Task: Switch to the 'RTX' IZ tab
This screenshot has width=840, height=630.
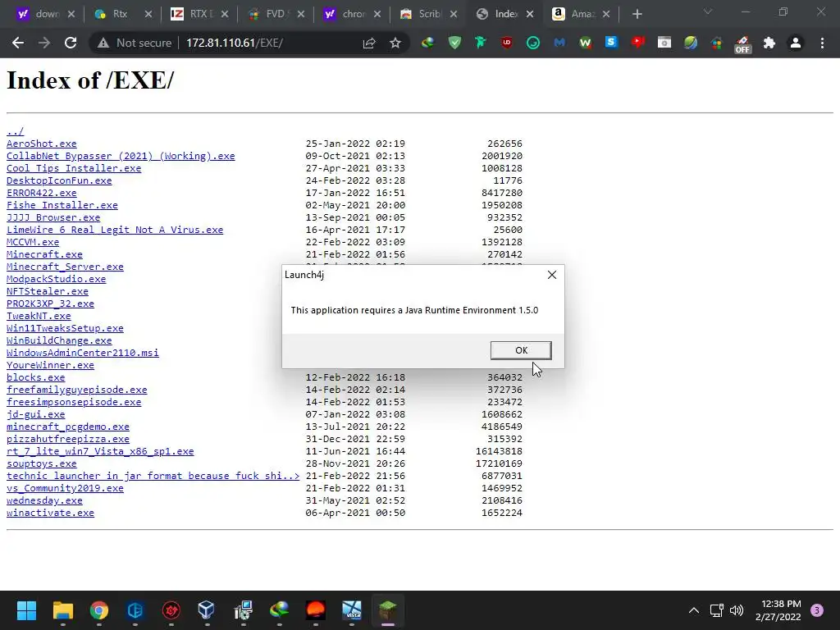Action: [199, 14]
